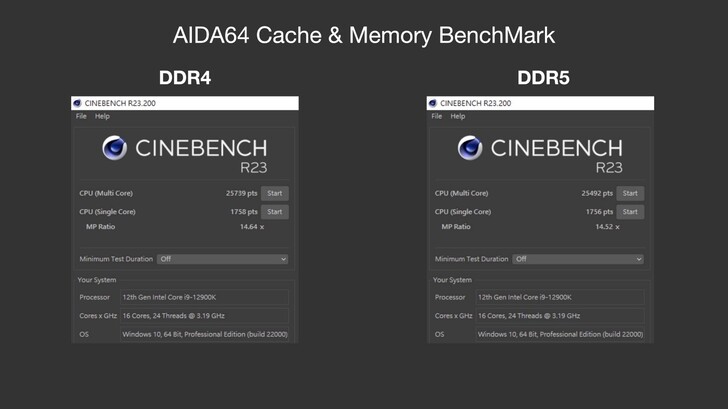Image resolution: width=728 pixels, height=409 pixels.
Task: Click the OS info field in DDR4 window
Action: (x=204, y=334)
